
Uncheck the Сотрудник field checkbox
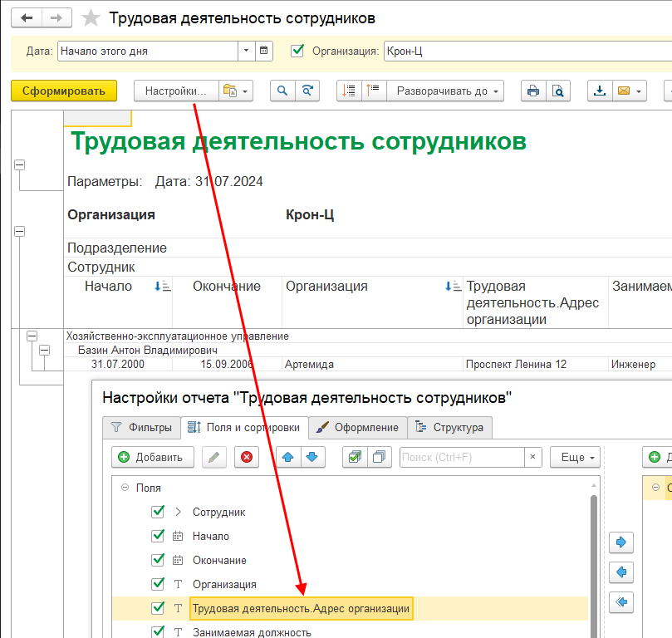(x=158, y=513)
